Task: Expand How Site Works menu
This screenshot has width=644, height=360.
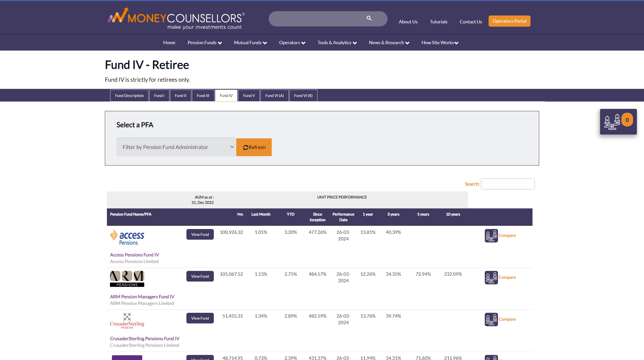Action: (440, 43)
